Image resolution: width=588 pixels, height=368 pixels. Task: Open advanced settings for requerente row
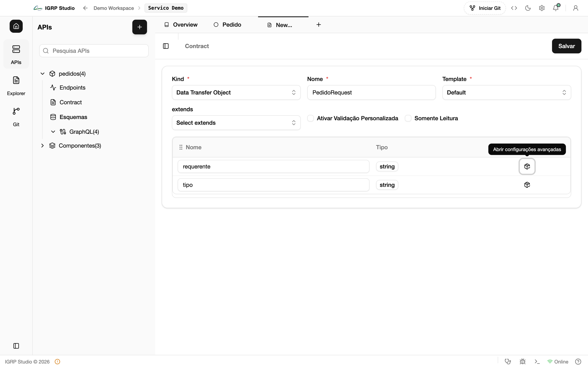pyautogui.click(x=527, y=166)
